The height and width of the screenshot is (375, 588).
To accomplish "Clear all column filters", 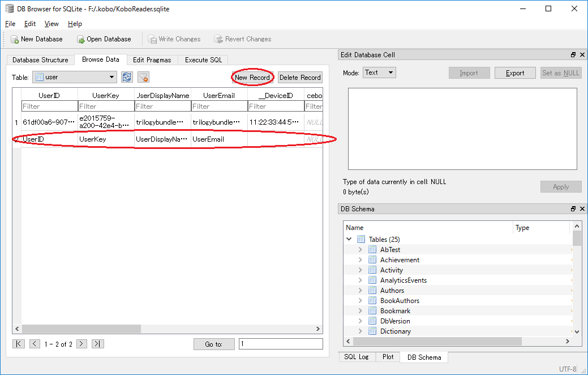I will tap(143, 76).
